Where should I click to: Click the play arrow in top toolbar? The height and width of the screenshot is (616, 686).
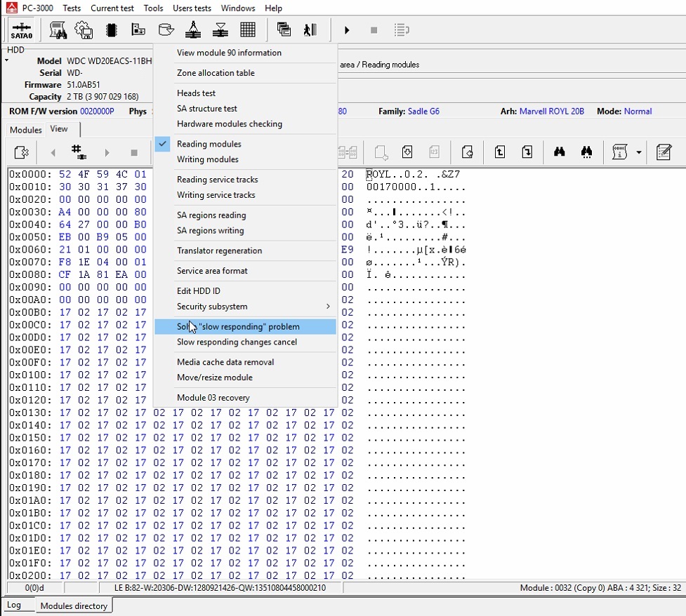(x=347, y=30)
